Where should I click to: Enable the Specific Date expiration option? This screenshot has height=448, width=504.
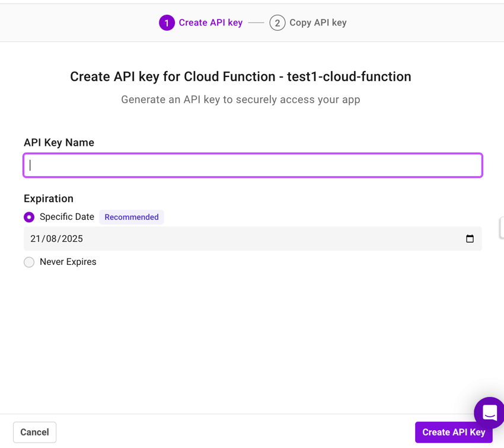pos(29,217)
